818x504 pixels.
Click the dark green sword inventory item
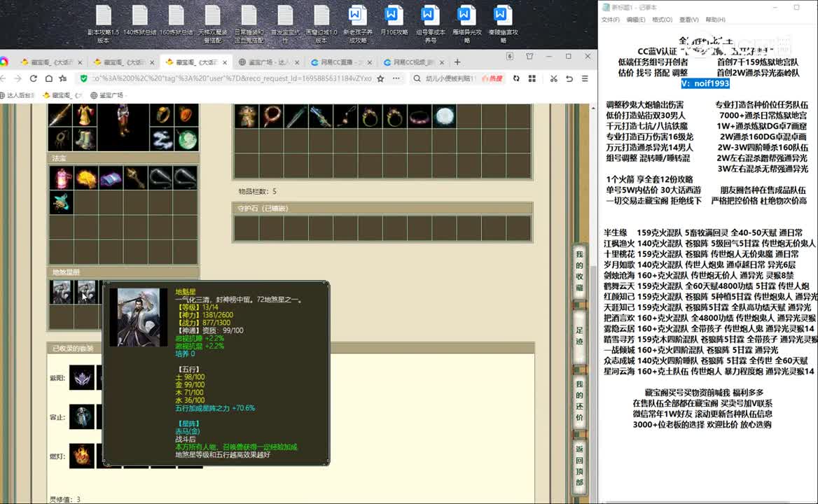tap(296, 116)
